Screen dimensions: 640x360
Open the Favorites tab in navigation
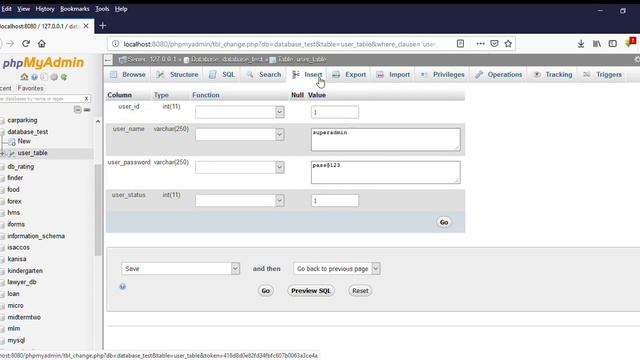tap(31, 88)
